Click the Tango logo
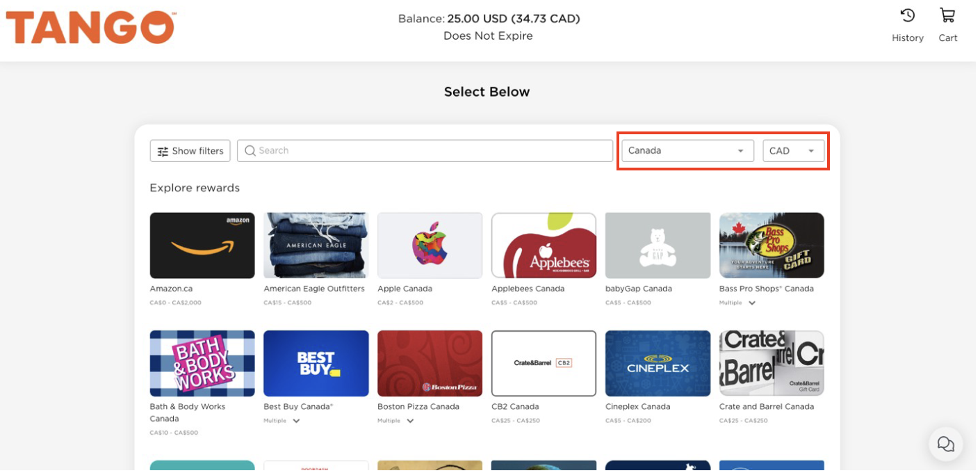Image resolution: width=980 pixels, height=473 pixels. [x=90, y=28]
